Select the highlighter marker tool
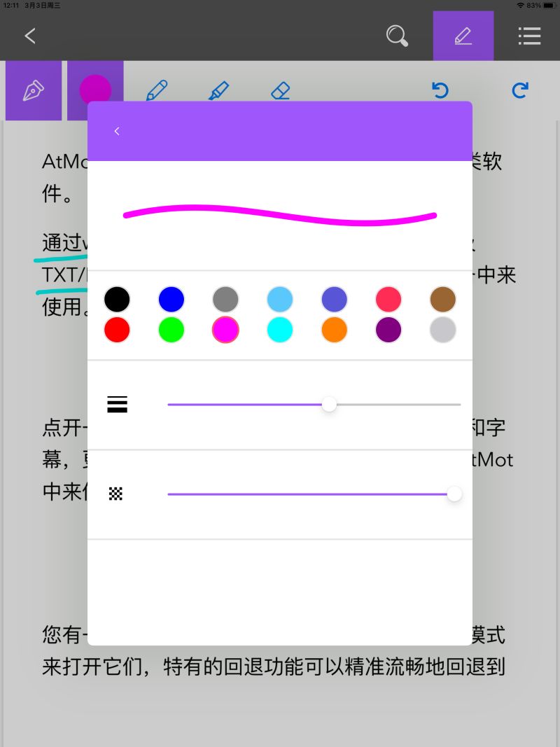The height and width of the screenshot is (747, 560). [218, 90]
